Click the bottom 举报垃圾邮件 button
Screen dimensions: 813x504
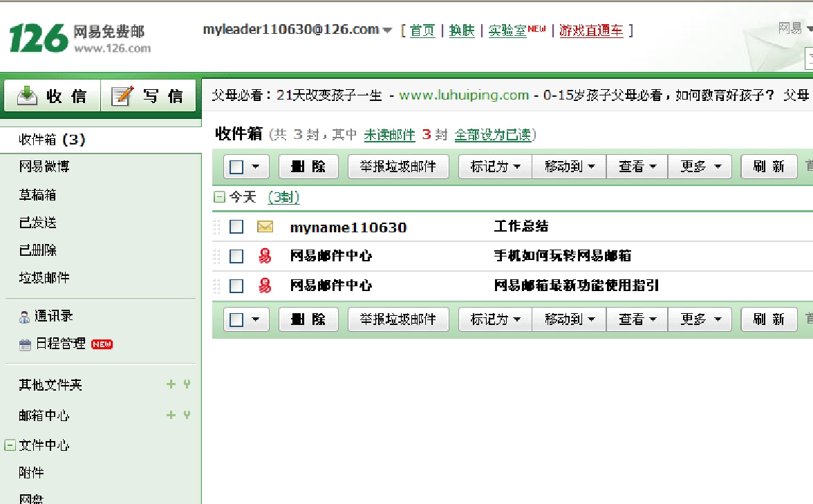coord(398,319)
